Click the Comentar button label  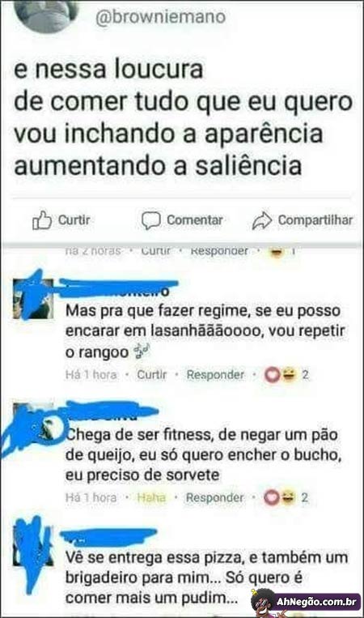(x=195, y=220)
